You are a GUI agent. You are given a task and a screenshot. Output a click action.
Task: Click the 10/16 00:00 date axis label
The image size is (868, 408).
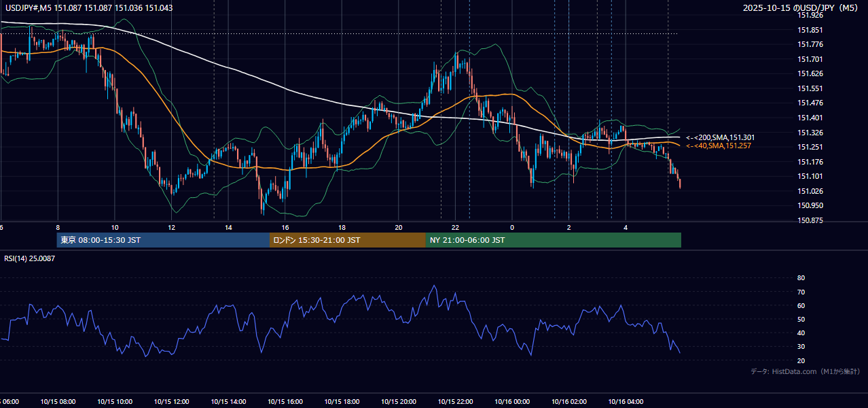[512, 402]
